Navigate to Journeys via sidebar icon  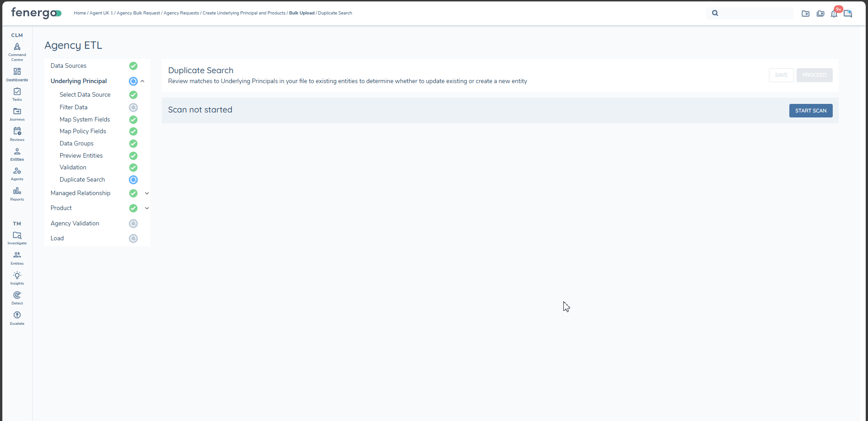[x=17, y=113]
